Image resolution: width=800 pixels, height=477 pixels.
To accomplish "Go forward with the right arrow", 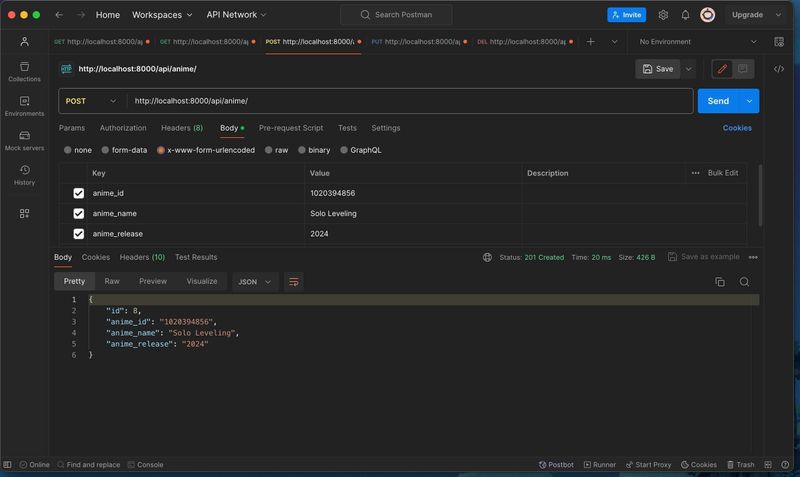I will tap(81, 15).
